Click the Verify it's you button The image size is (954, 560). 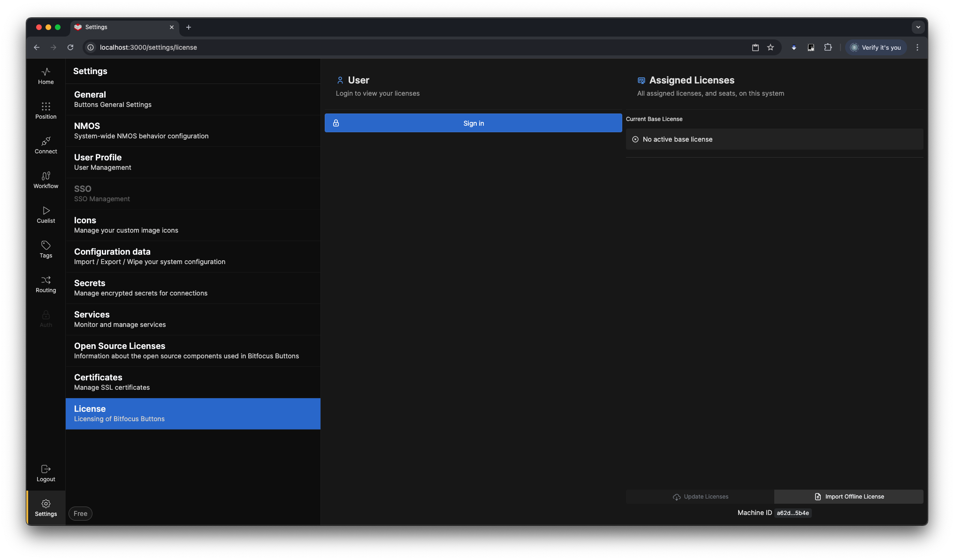click(x=876, y=47)
